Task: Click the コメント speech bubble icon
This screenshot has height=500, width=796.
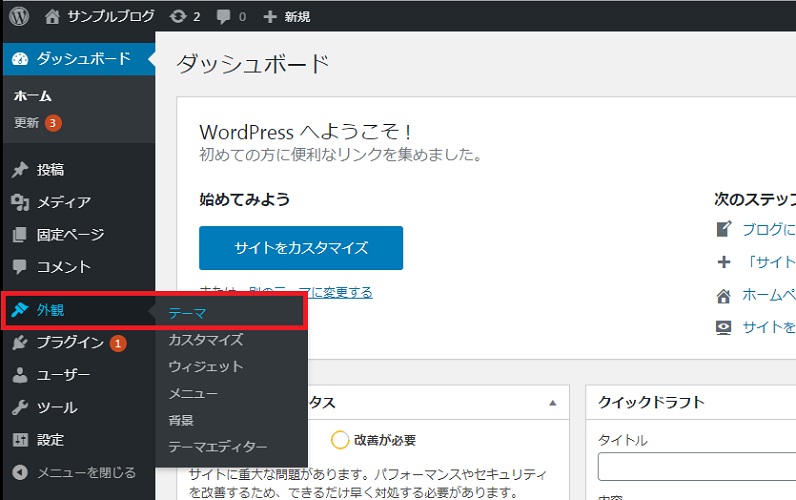Action: 19,267
